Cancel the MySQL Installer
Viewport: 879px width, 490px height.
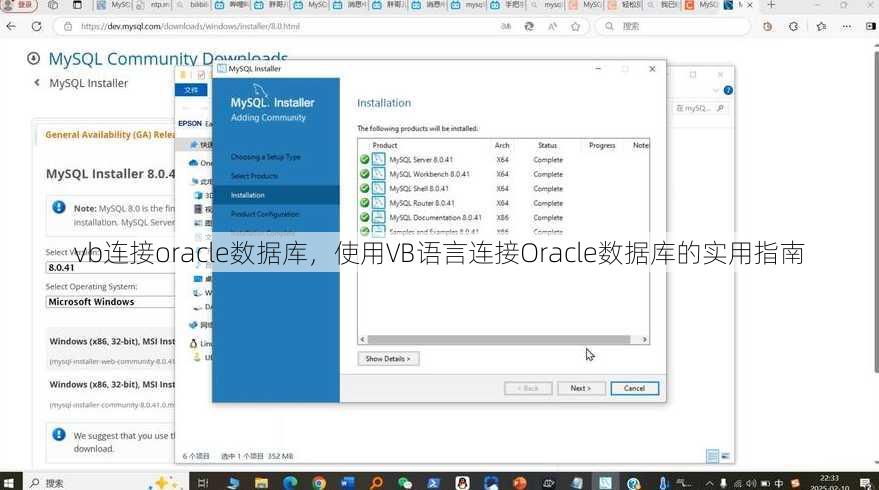(634, 388)
